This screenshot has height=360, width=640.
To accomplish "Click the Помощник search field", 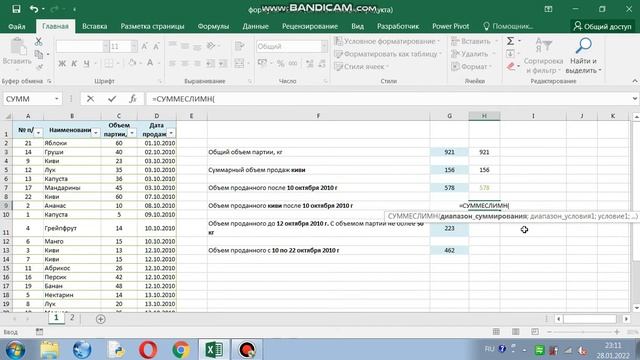I will 508,26.
